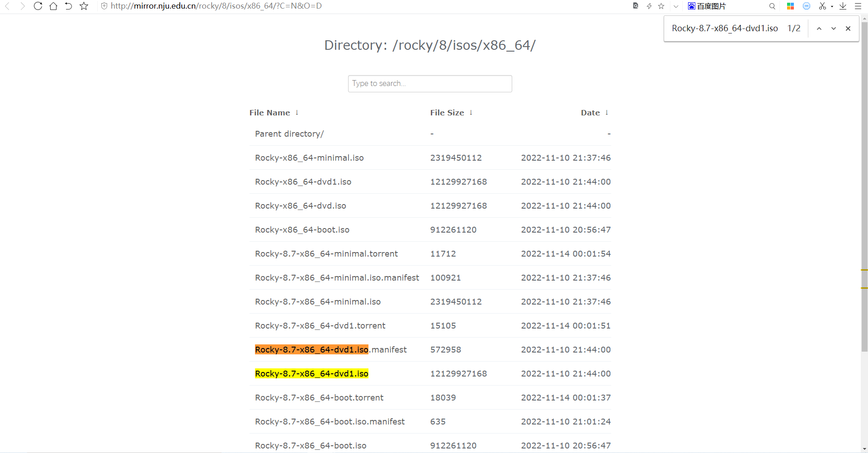This screenshot has width=868, height=453.
Task: View site security shield info
Action: tap(104, 6)
